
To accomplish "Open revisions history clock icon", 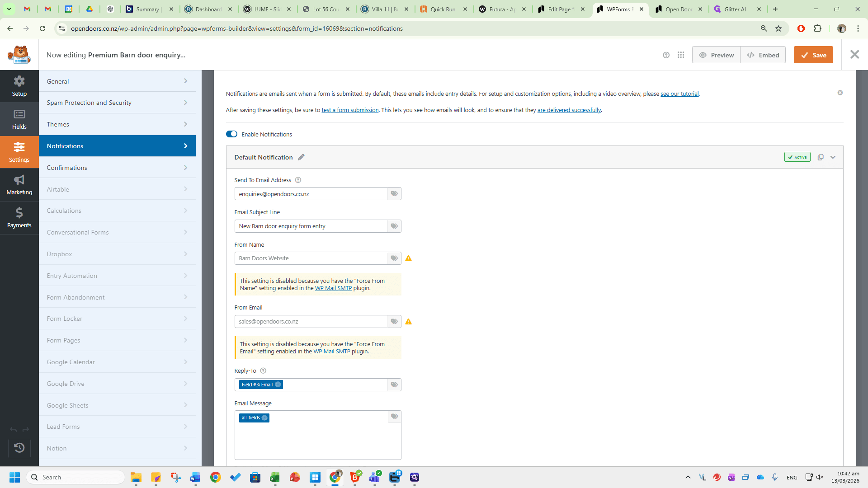I will coord(19,448).
